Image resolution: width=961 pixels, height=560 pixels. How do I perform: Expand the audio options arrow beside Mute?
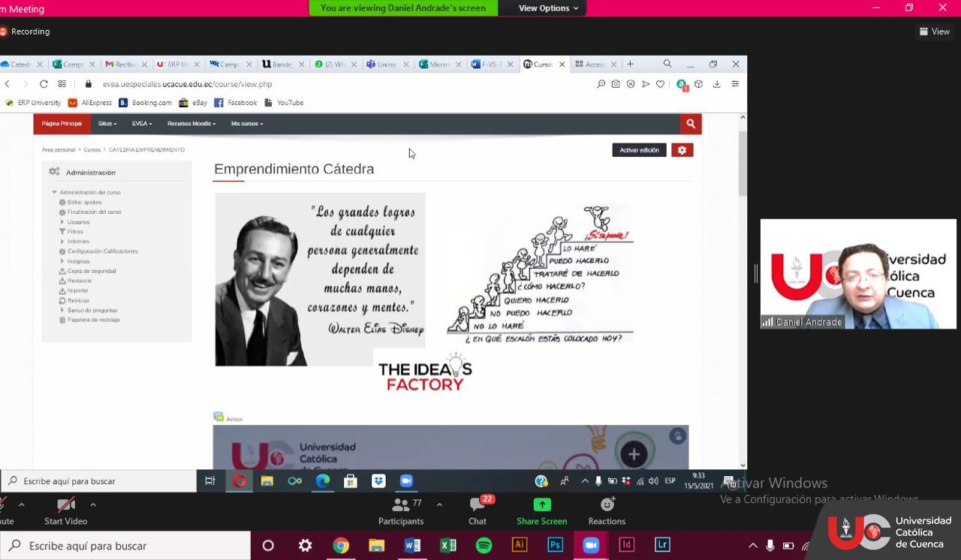[21, 504]
